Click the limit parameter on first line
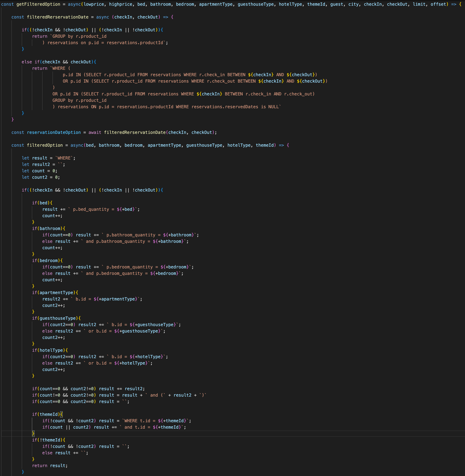465x476 pixels. click(x=419, y=4)
